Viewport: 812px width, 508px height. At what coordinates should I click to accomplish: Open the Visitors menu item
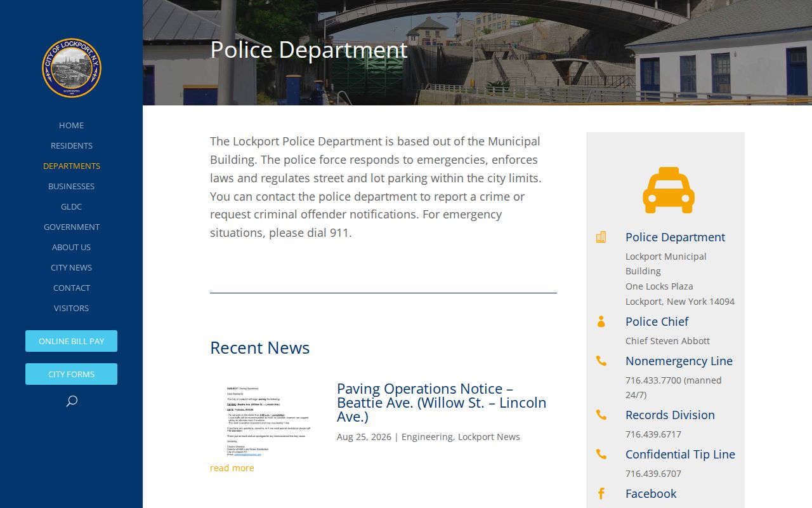point(71,308)
